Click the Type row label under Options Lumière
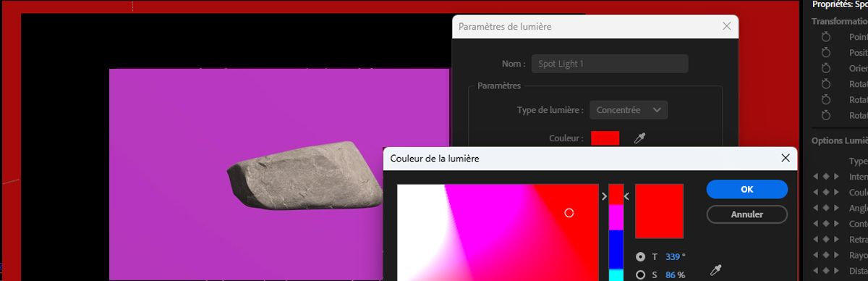This screenshot has width=868, height=281. (x=858, y=162)
